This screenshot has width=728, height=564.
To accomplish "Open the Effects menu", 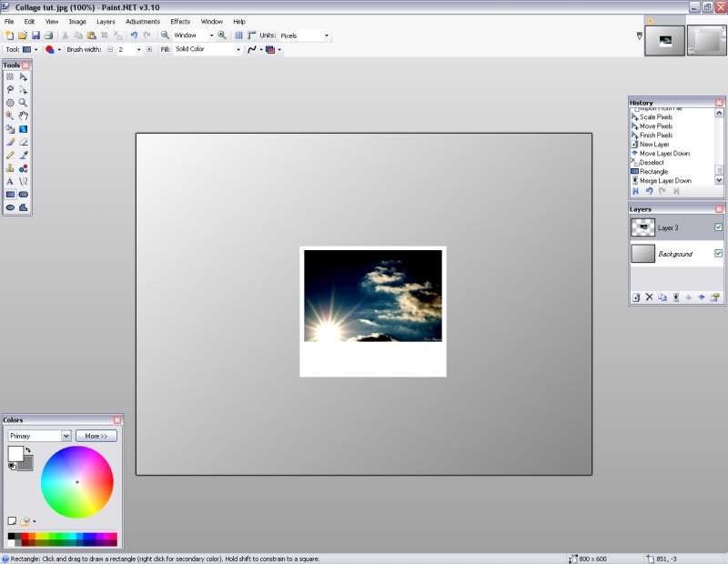I will pyautogui.click(x=180, y=21).
